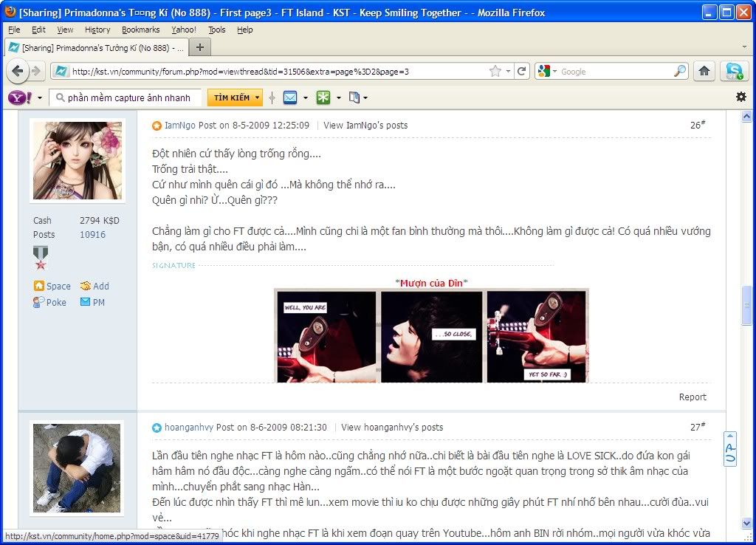Click post number 27# link
Viewport: 756px width, 545px height.
(x=698, y=427)
